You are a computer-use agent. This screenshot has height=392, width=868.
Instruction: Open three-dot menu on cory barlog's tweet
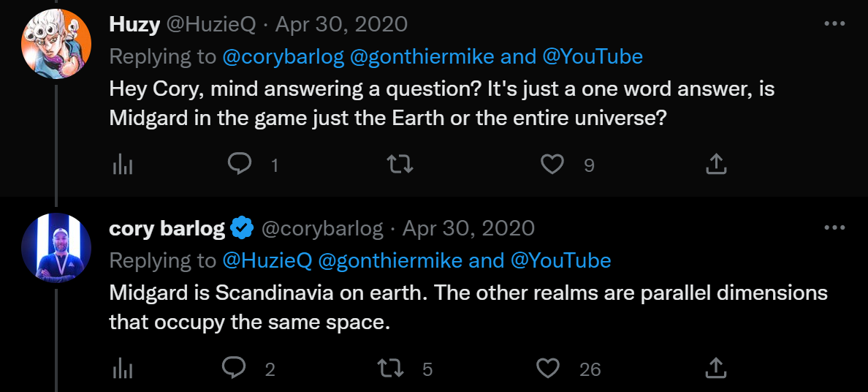(x=834, y=227)
